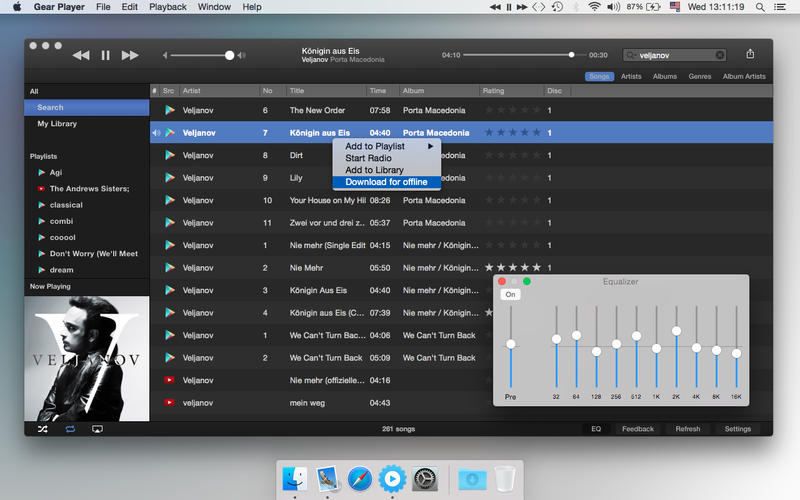Click YouTube icon on mein weg row
This screenshot has height=500, width=800.
point(169,403)
